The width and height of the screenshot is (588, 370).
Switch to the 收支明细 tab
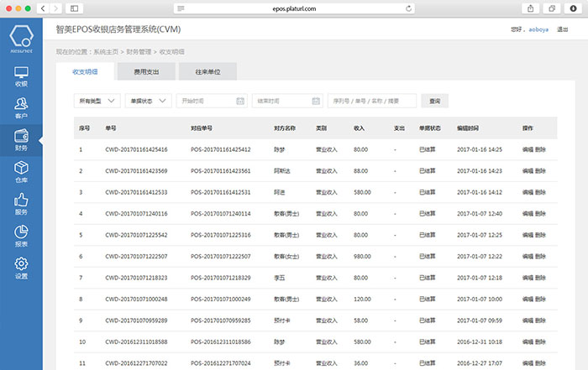(x=85, y=71)
